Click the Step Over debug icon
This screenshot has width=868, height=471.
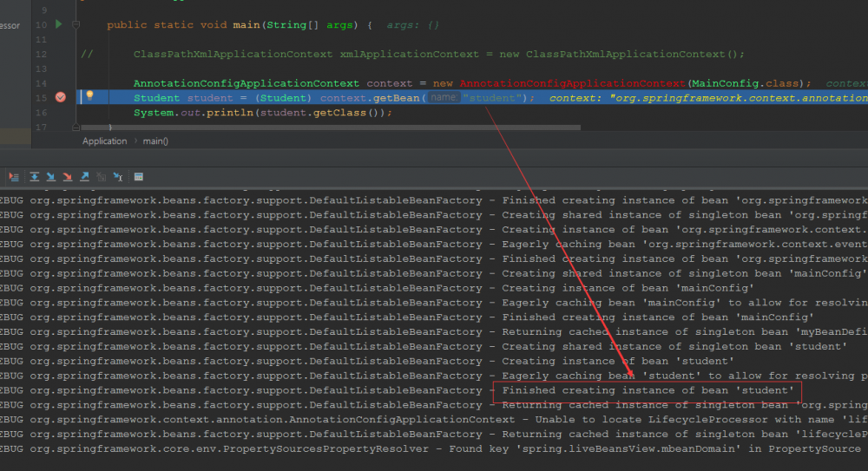35,177
